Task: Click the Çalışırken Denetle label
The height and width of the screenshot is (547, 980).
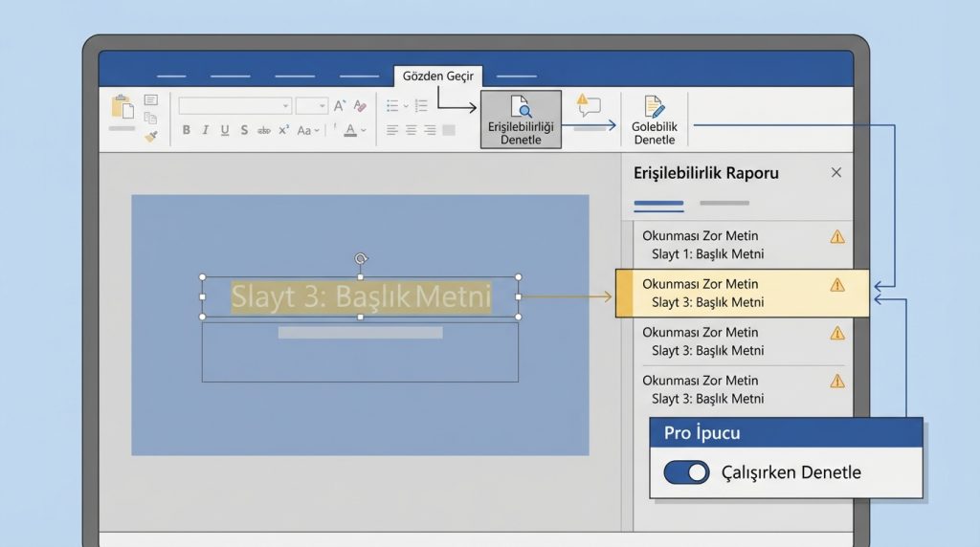Action: click(791, 472)
